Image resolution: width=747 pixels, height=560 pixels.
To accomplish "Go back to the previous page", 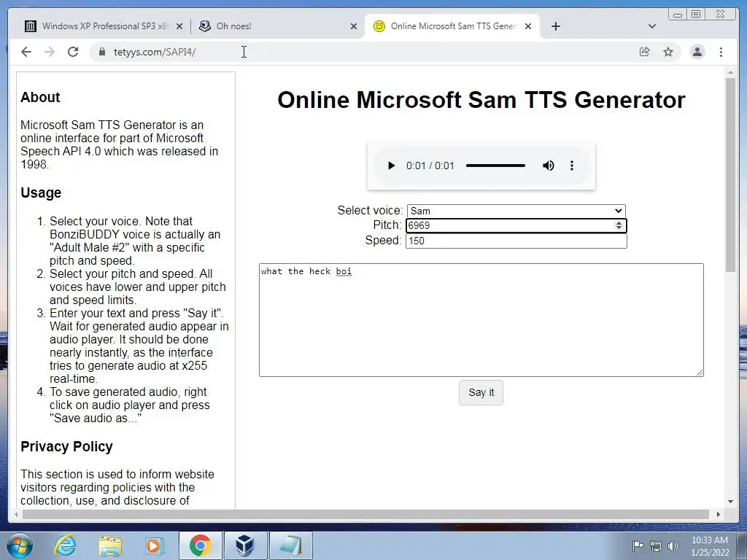I will tap(26, 52).
